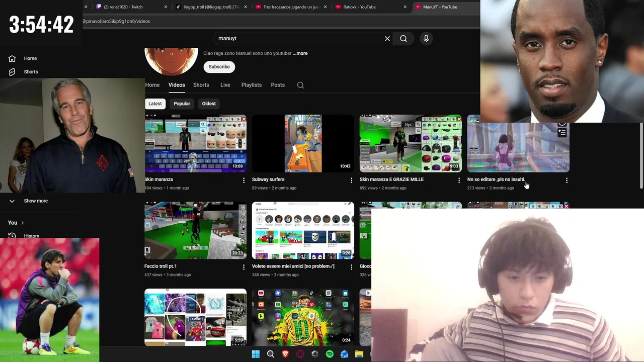The image size is (644, 362).
Task: Play the Skin maranza 10:08 thumbnail
Action: (x=196, y=144)
